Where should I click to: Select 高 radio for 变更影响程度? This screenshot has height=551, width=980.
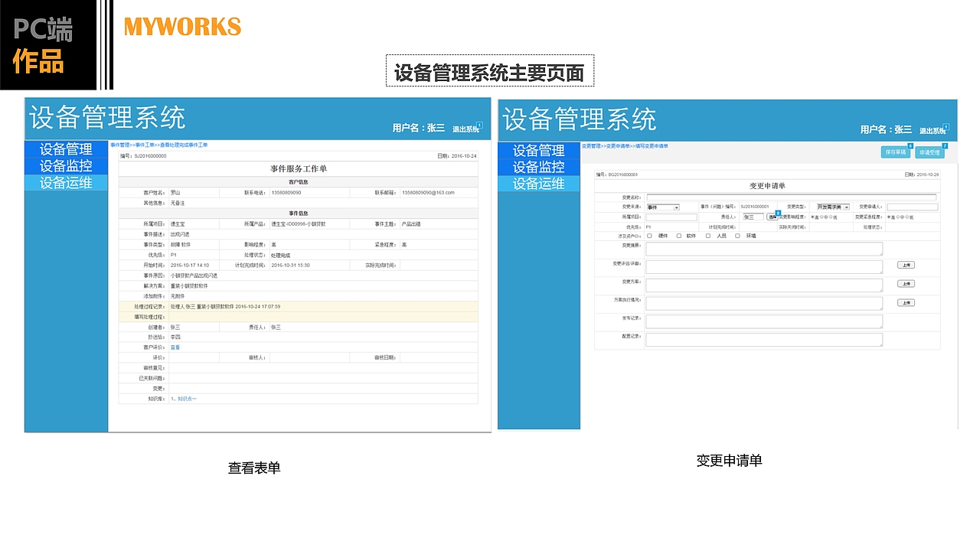[x=813, y=217]
